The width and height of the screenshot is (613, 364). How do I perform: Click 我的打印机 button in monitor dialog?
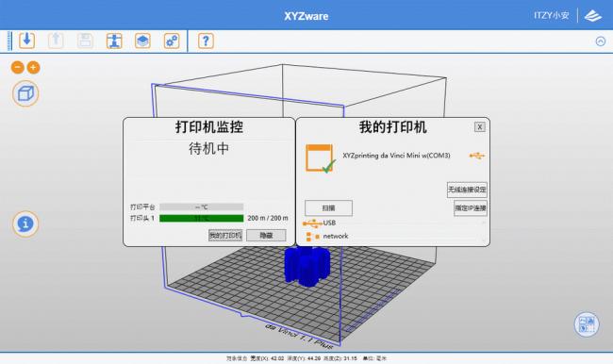(x=225, y=236)
